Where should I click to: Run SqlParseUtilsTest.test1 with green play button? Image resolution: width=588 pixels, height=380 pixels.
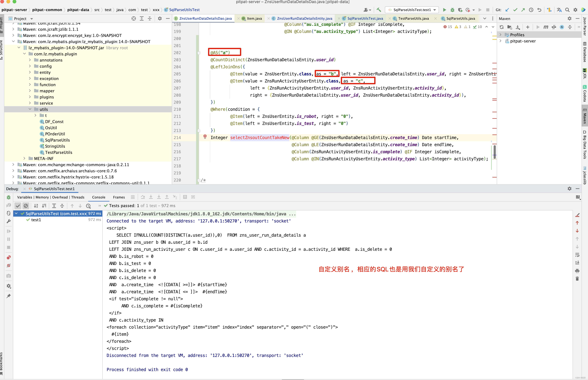(444, 10)
